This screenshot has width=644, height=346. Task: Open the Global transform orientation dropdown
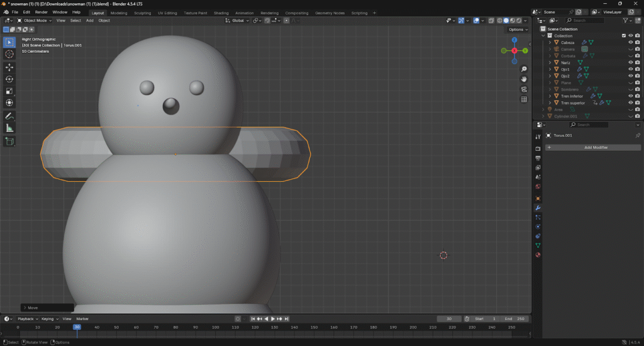pyautogui.click(x=238, y=21)
